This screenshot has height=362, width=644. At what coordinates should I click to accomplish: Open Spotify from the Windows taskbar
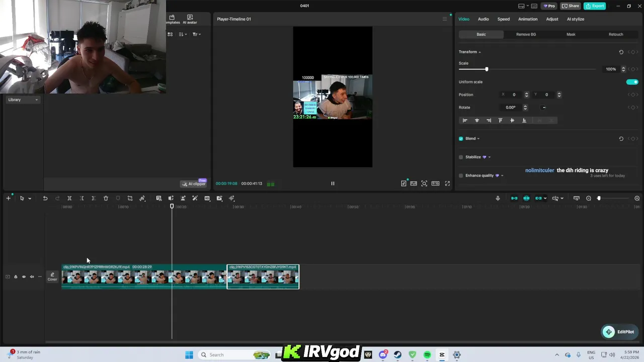(427, 355)
